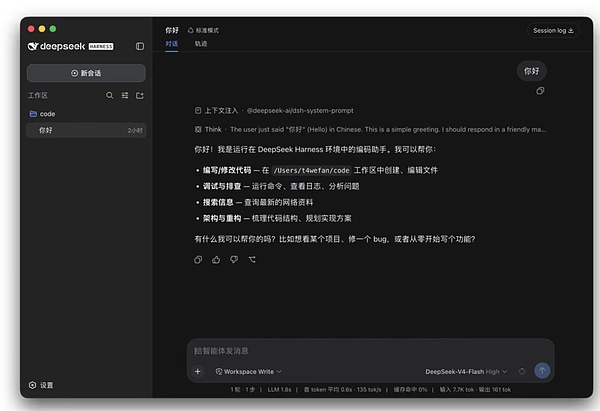Switch to the 对话 tab
This screenshot has height=411, width=600.
click(171, 44)
